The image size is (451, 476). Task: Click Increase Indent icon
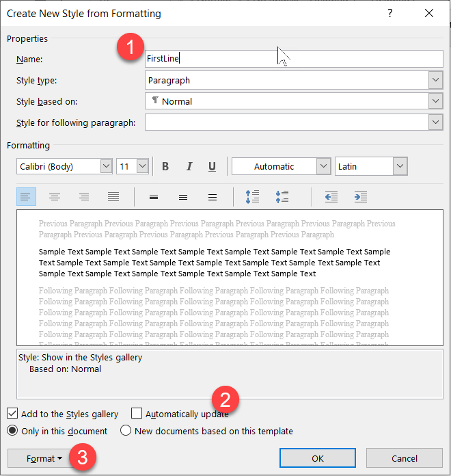coord(361,197)
